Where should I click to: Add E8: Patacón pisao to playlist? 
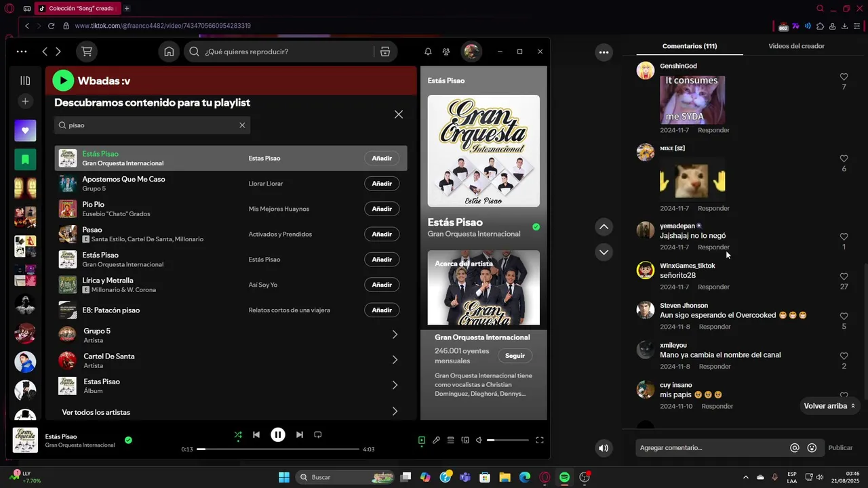point(382,310)
